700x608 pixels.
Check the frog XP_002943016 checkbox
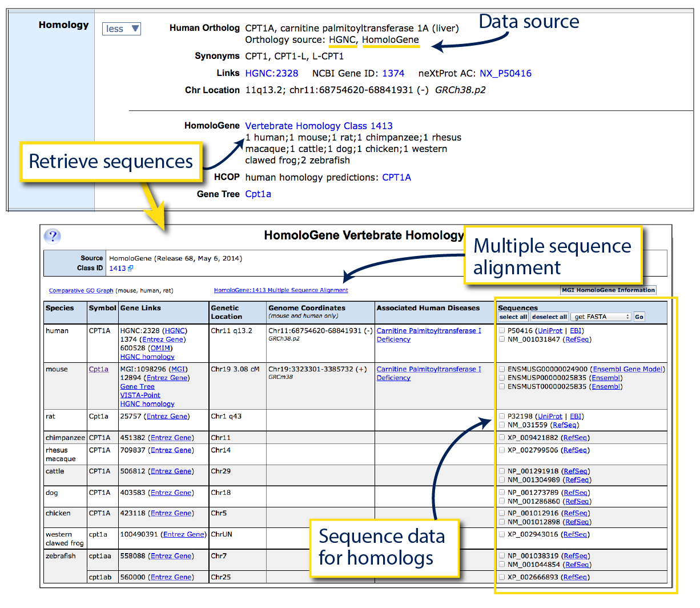click(x=502, y=534)
